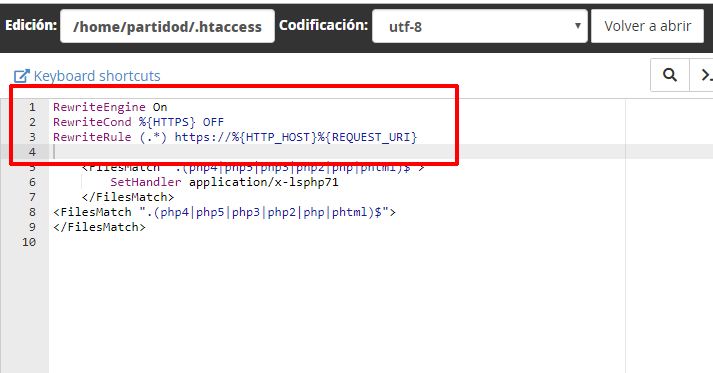Image resolution: width=713 pixels, height=373 pixels.
Task: Click the Volver a abrir button
Action: point(648,26)
